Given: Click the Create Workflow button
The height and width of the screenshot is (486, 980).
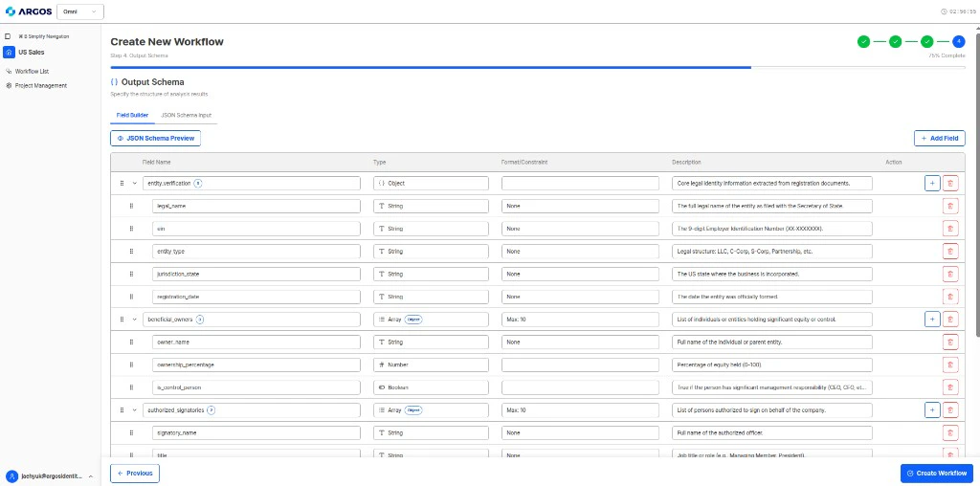Looking at the screenshot, I should pos(937,474).
